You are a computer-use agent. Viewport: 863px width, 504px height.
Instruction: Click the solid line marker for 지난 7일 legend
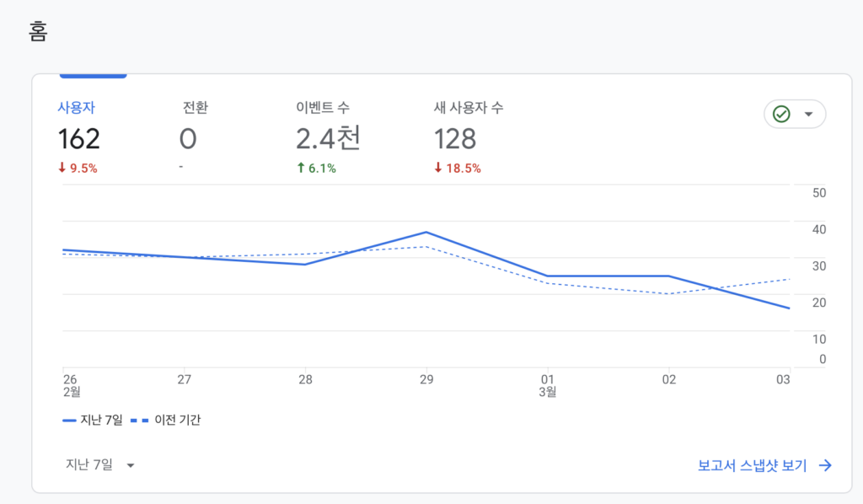point(69,420)
